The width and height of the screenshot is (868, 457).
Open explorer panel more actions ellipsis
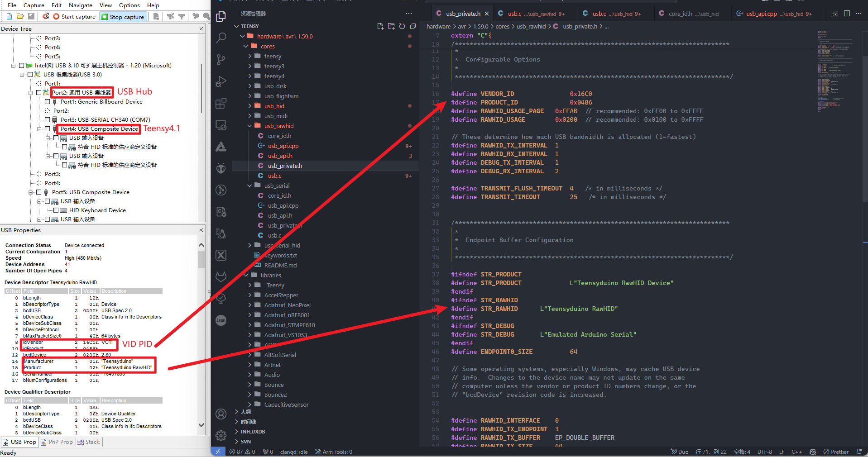409,14
